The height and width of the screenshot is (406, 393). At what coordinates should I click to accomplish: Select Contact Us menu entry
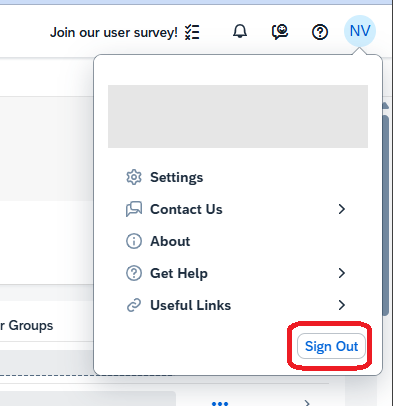point(238,209)
